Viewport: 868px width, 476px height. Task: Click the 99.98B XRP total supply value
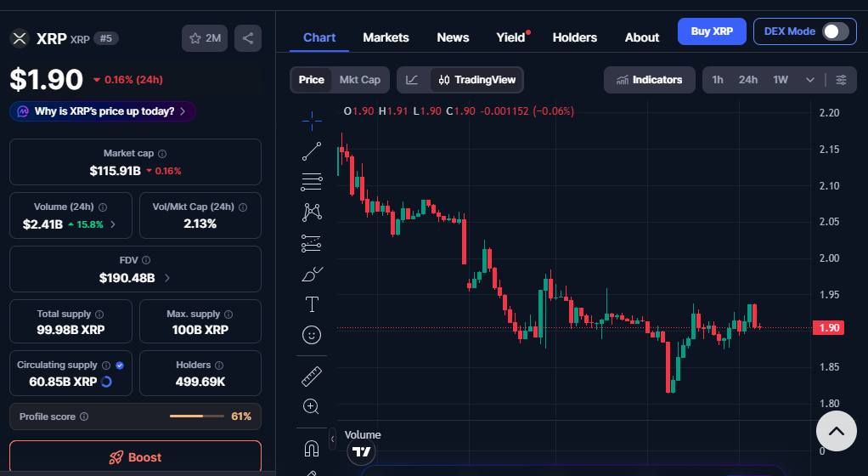point(70,330)
